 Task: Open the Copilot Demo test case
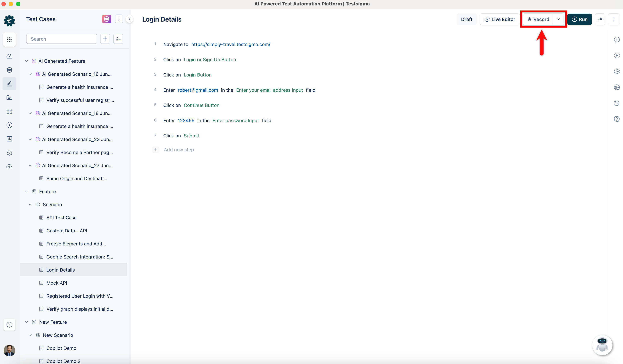(x=61, y=348)
